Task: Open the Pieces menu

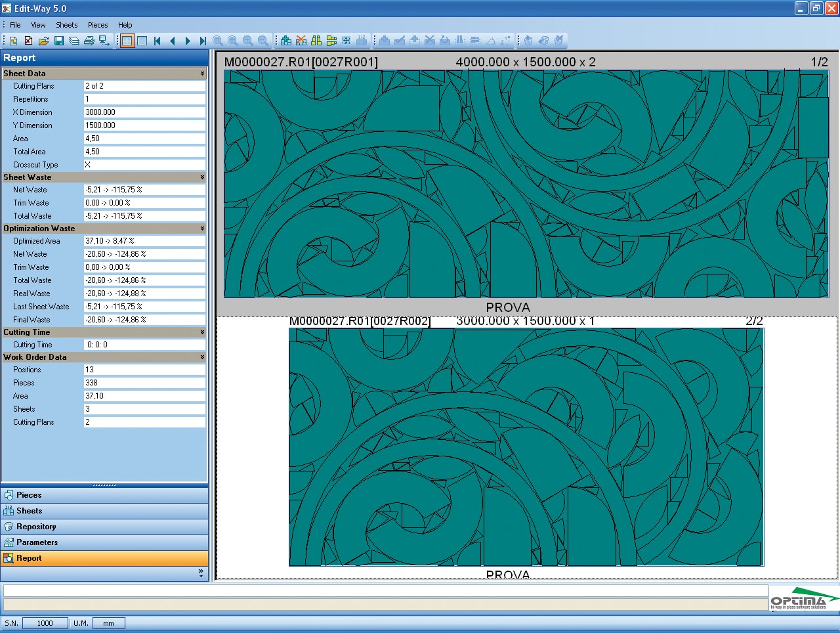Action: coord(98,25)
